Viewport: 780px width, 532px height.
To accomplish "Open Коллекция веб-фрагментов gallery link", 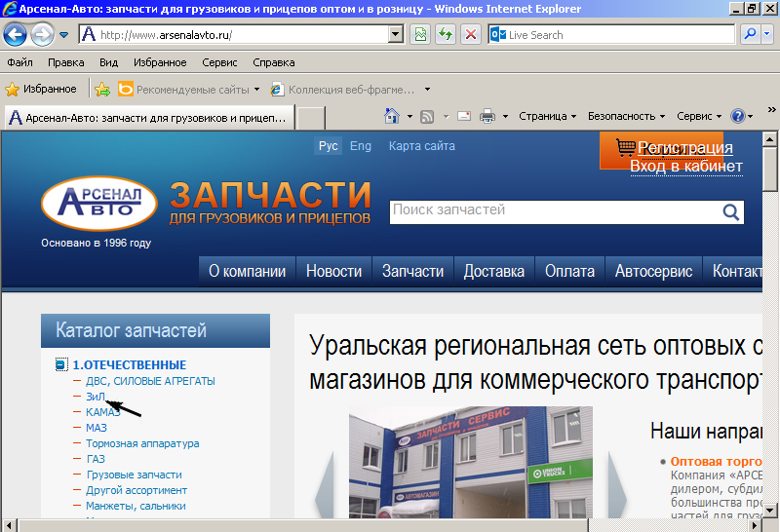I will (x=343, y=90).
